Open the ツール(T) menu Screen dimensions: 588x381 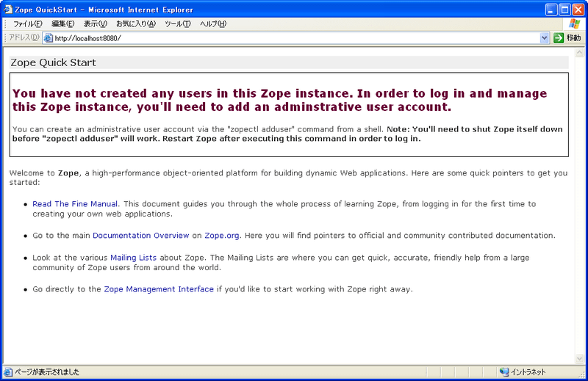click(178, 24)
